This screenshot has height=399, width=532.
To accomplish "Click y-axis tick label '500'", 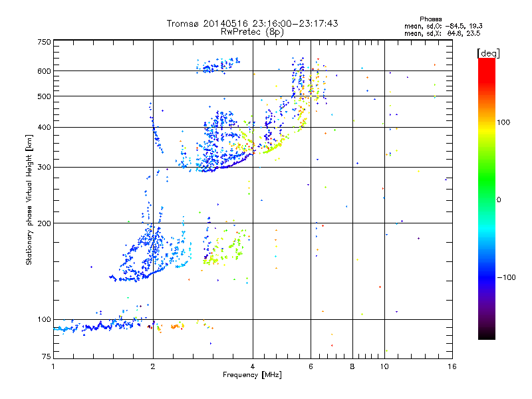I will [x=44, y=96].
